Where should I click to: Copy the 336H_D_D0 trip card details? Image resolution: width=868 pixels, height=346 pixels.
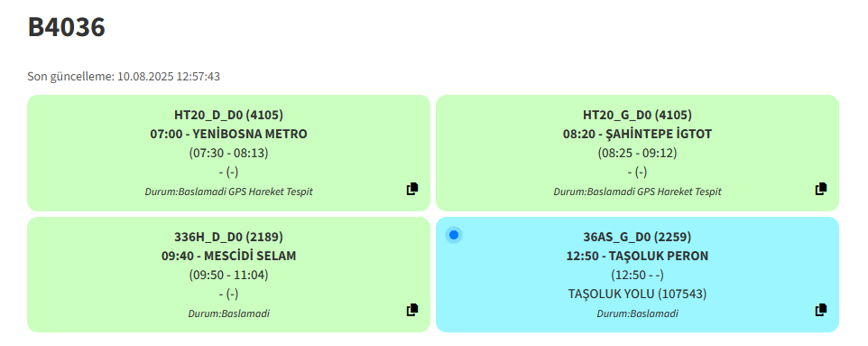click(411, 311)
